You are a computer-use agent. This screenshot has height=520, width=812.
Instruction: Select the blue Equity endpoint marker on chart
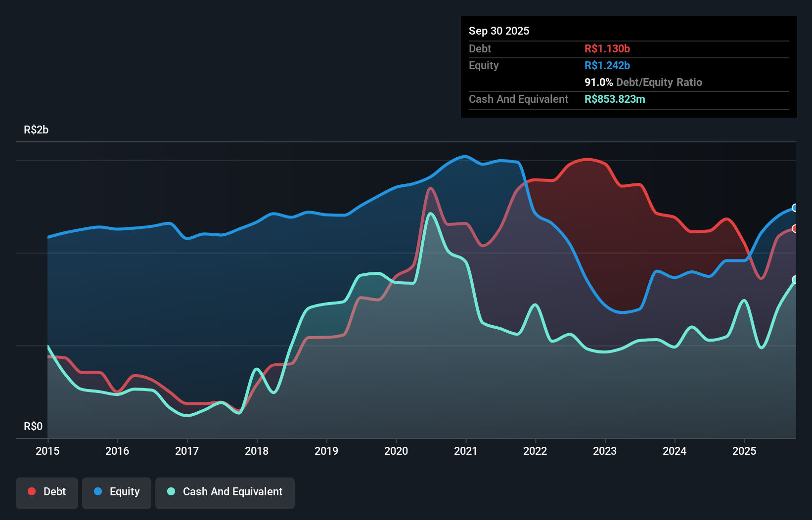click(x=795, y=208)
